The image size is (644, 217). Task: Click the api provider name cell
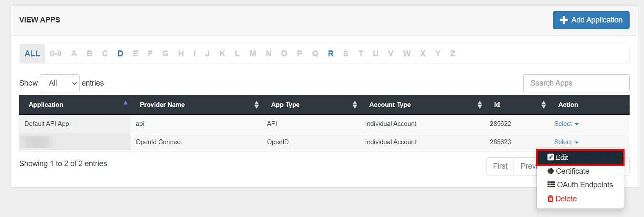point(196,124)
